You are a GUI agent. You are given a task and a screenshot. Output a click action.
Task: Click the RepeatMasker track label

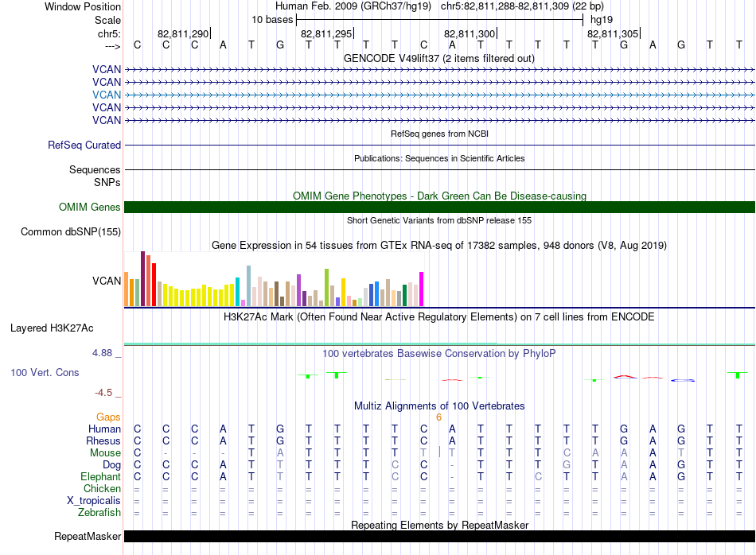point(88,537)
